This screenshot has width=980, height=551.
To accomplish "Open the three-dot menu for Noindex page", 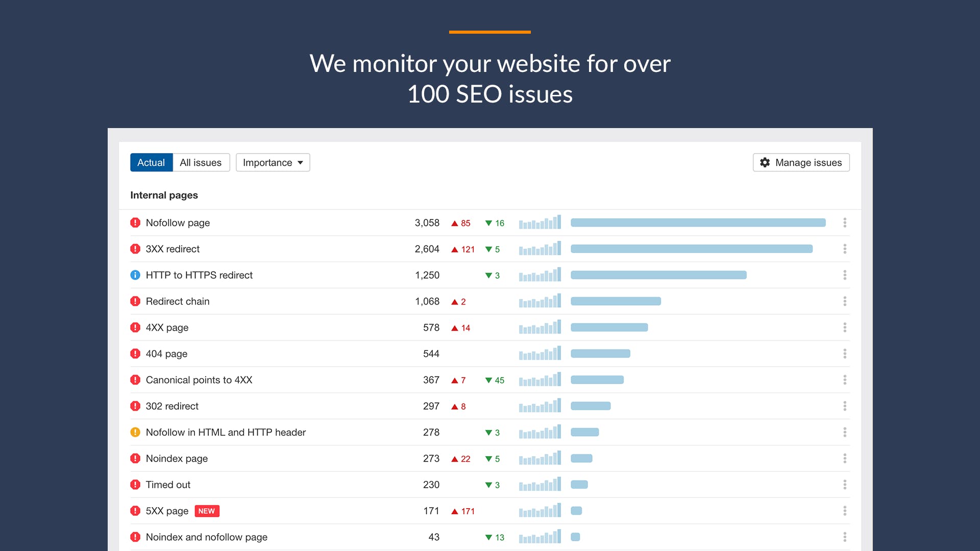I will pyautogui.click(x=845, y=458).
